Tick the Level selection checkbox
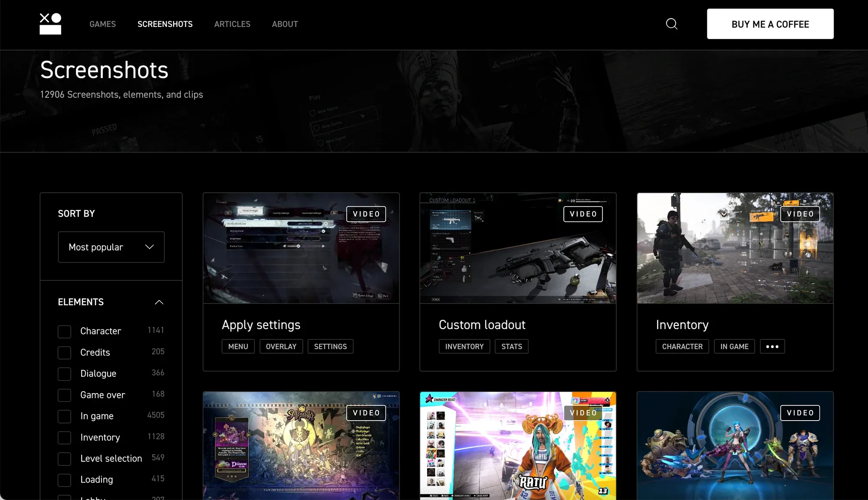 (x=64, y=459)
